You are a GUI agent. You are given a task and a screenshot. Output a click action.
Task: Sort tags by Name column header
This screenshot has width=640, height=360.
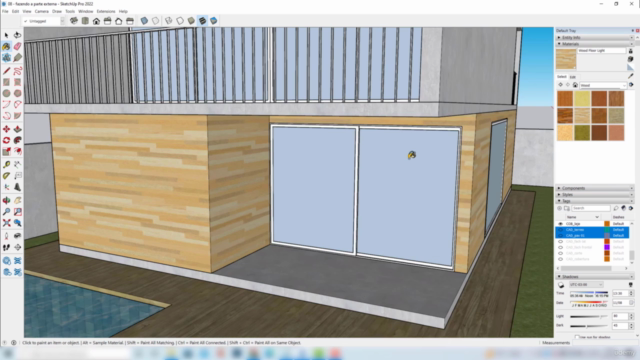pyautogui.click(x=582, y=217)
